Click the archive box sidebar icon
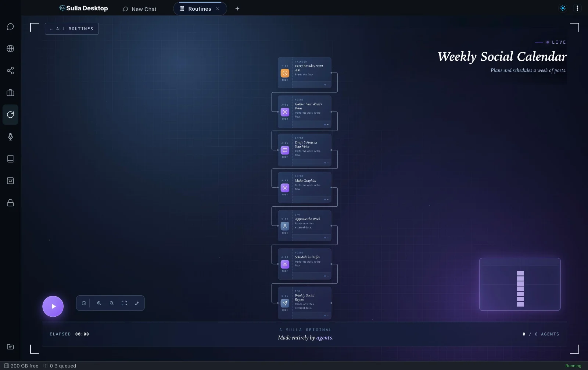Screen dimensions: 588x370 [x=10, y=181]
